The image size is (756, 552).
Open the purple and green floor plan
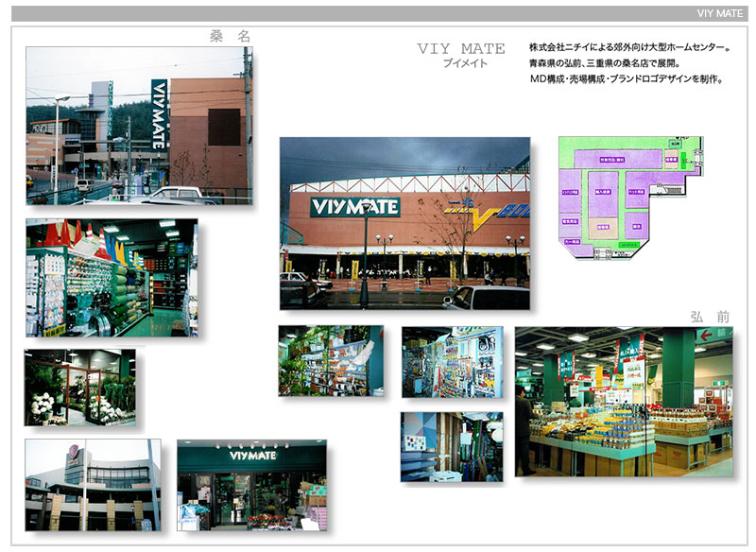630,198
